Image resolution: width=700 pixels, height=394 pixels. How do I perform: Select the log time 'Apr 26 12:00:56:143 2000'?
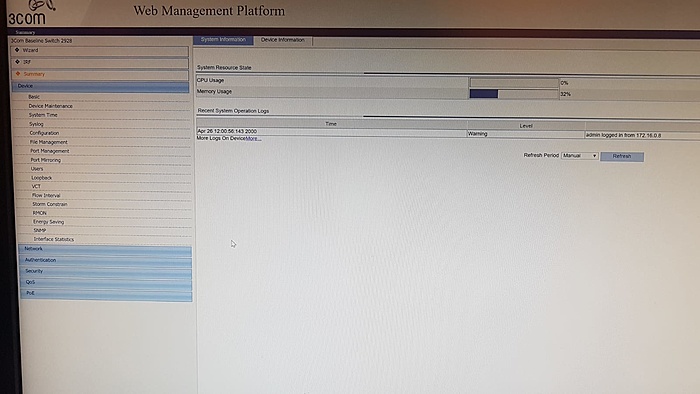pos(227,131)
